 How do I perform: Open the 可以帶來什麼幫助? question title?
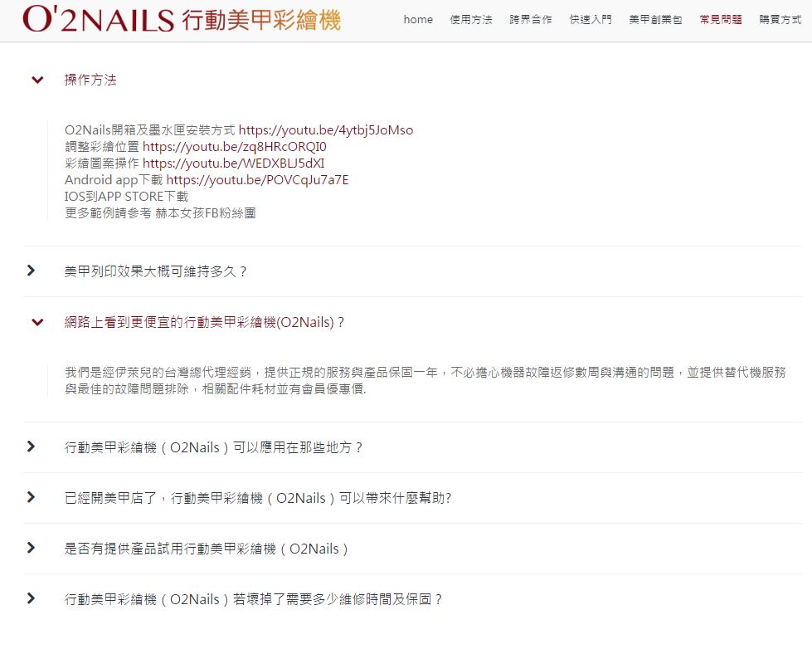tap(258, 499)
